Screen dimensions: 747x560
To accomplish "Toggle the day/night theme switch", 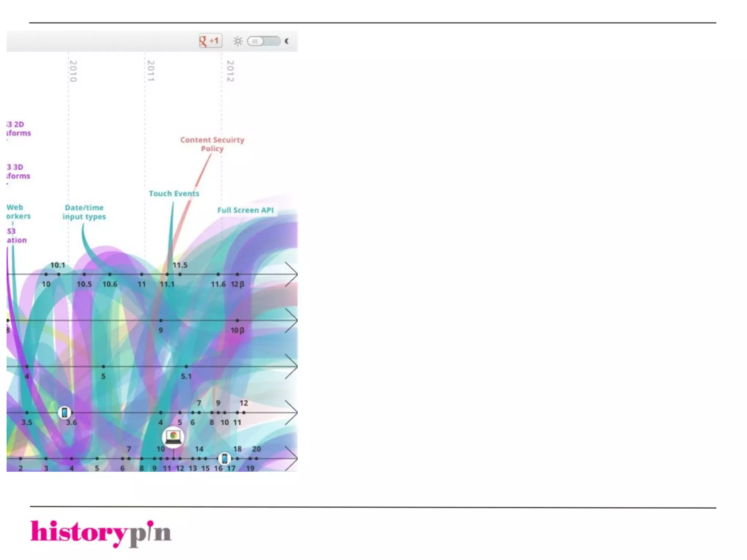I will (x=263, y=41).
